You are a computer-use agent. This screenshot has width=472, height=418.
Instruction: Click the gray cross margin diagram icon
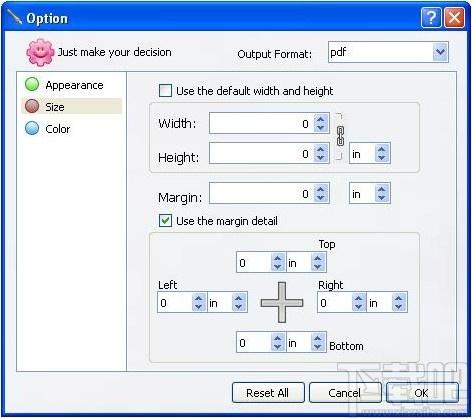click(282, 303)
